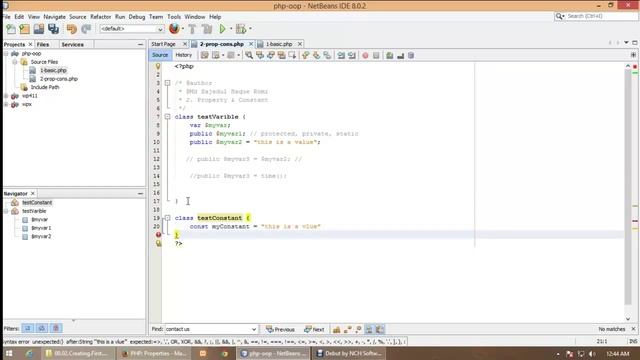
Task: Click the Next Bookmark editor icon
Action: [x=316, y=55]
